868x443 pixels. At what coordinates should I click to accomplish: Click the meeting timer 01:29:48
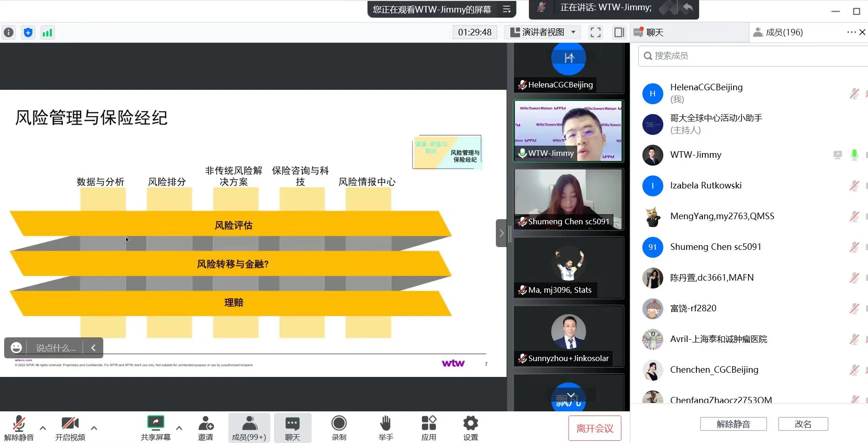(475, 32)
